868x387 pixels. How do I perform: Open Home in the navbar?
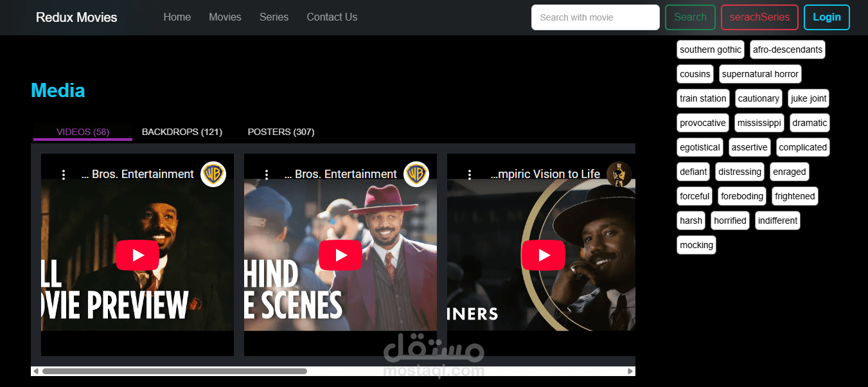point(177,17)
